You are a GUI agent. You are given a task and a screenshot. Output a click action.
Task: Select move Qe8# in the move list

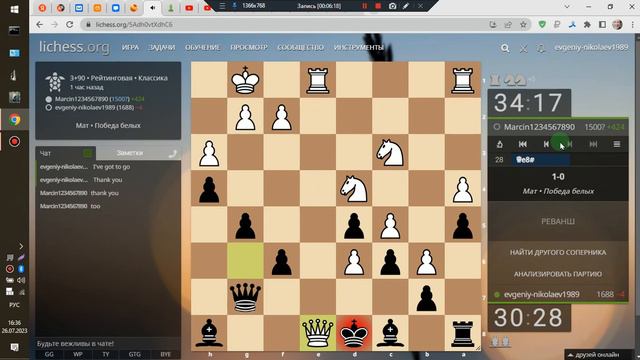541,160
